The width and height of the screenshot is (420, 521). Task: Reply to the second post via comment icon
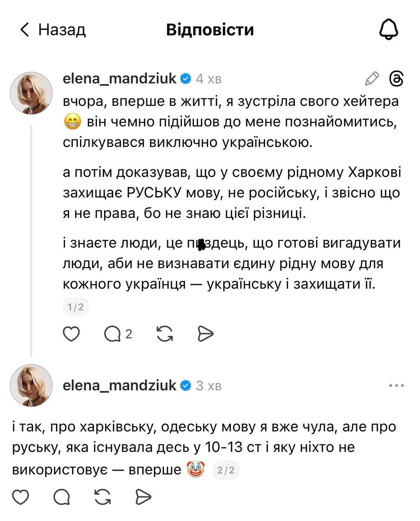(61, 497)
